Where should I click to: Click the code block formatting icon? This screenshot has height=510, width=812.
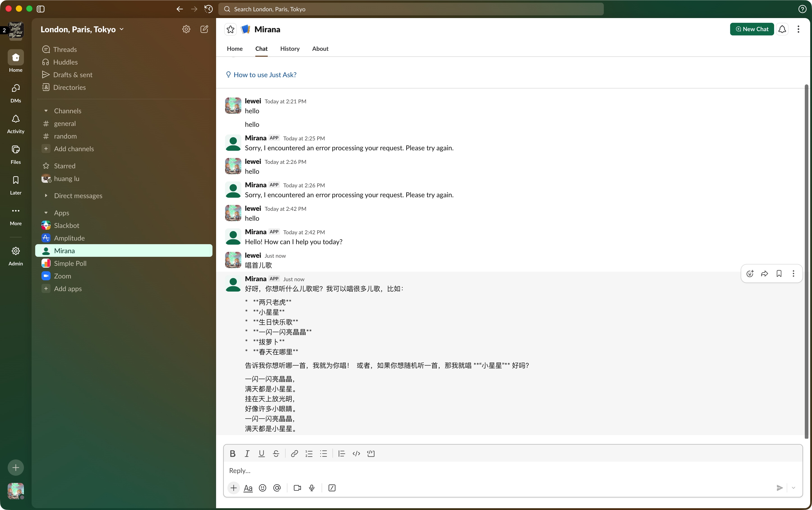point(371,454)
